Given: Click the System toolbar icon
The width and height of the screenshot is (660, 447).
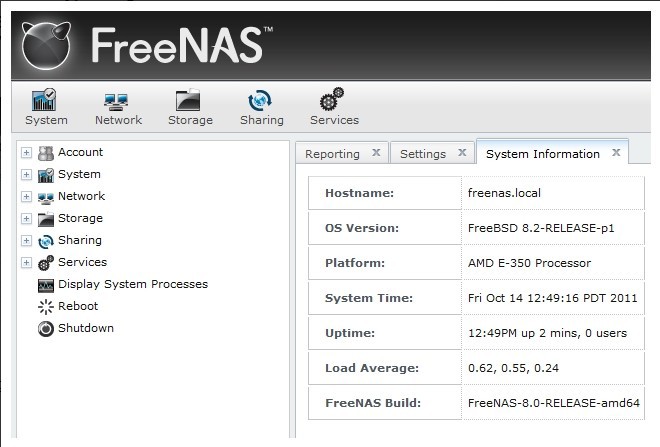Looking at the screenshot, I should [x=45, y=101].
